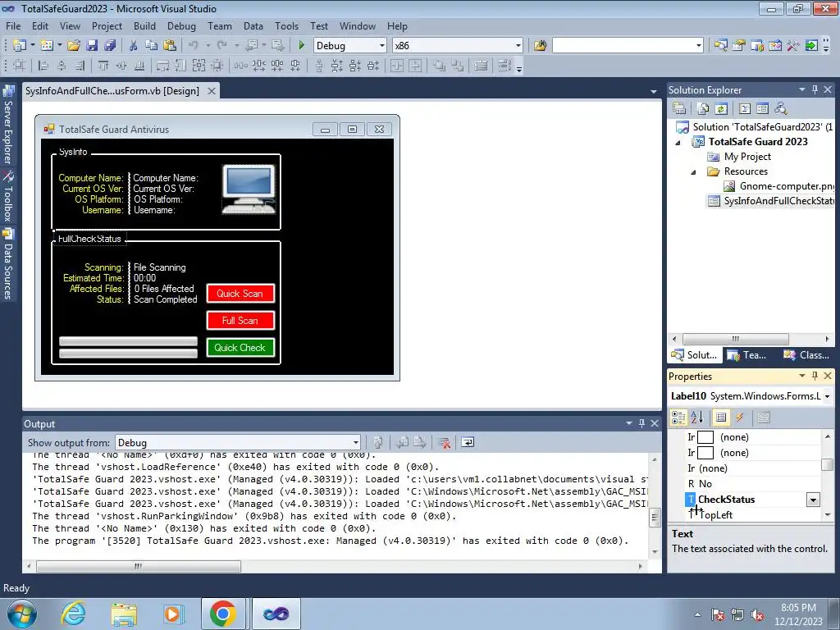
Task: Toggle Categorized view in Properties panel
Action: click(x=678, y=418)
